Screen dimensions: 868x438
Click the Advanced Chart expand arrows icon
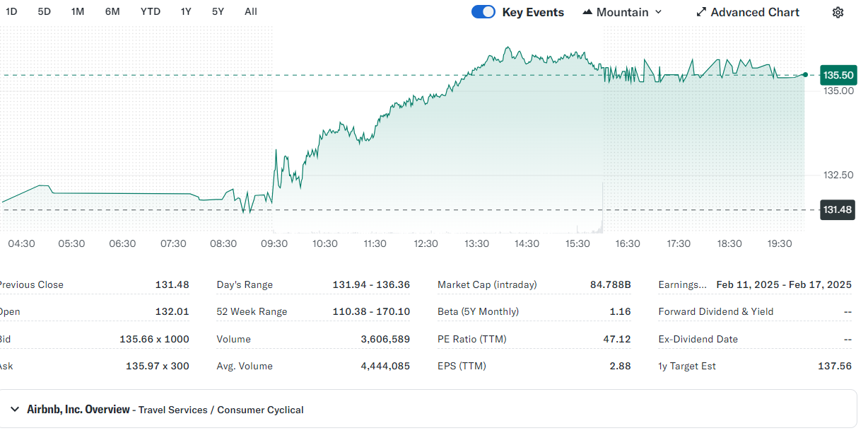(701, 12)
